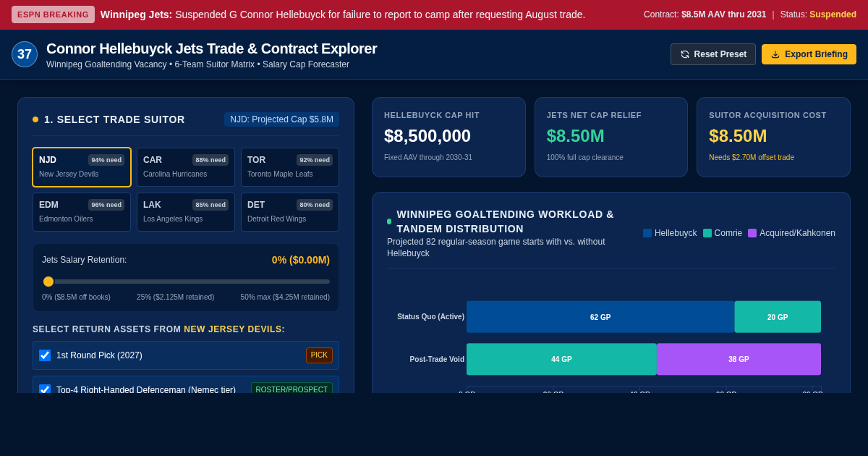The height and width of the screenshot is (456, 868).
Task: Click the Jets Net Cap Relief $8.50M value
Action: [x=576, y=136]
